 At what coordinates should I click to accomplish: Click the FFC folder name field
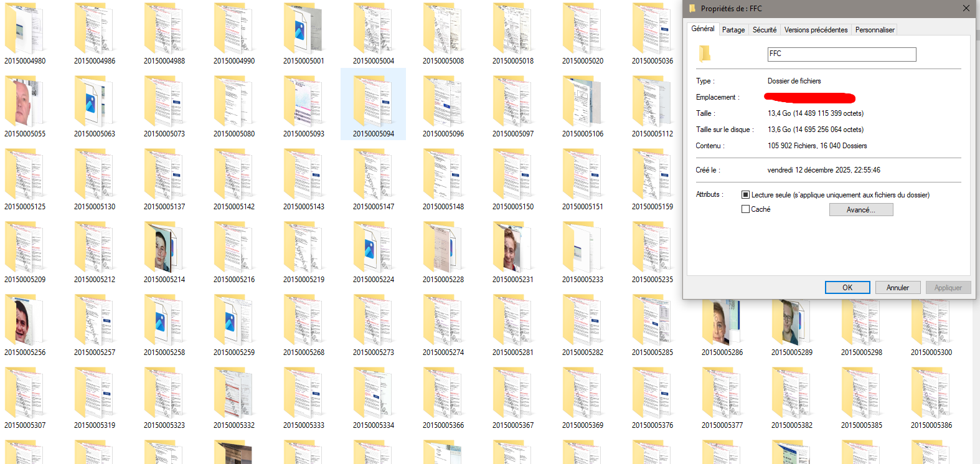click(842, 54)
